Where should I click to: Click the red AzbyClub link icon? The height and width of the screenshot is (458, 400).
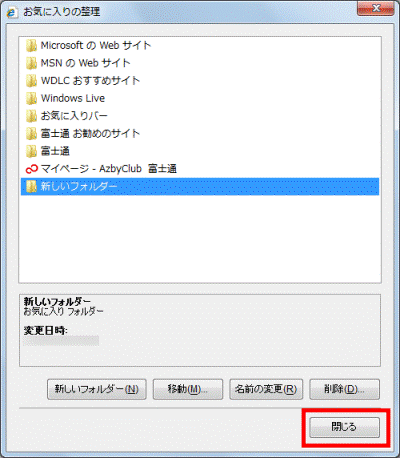pos(31,169)
